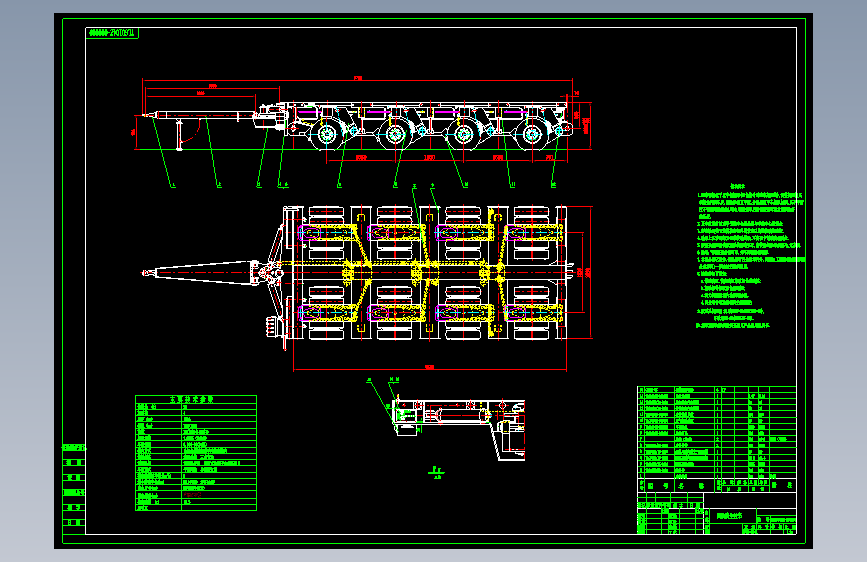Screen dimensions: 867x562
Task: Select the red value in the parameters table
Action: coord(192,495)
